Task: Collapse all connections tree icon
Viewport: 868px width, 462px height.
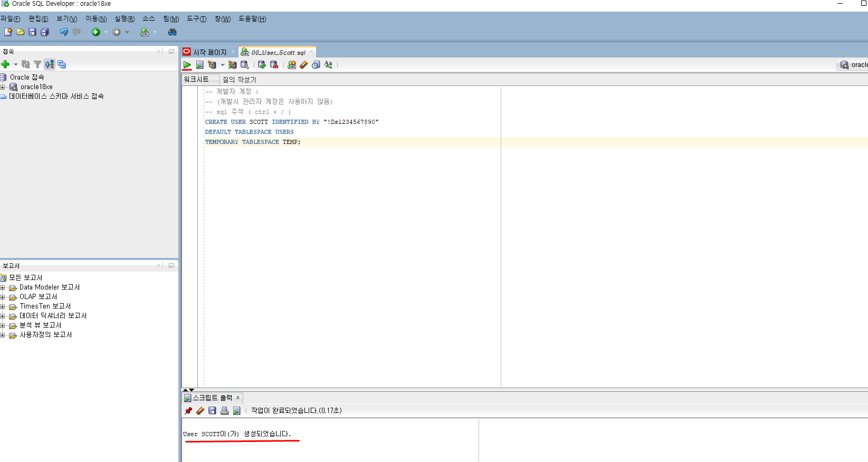Action: (62, 64)
